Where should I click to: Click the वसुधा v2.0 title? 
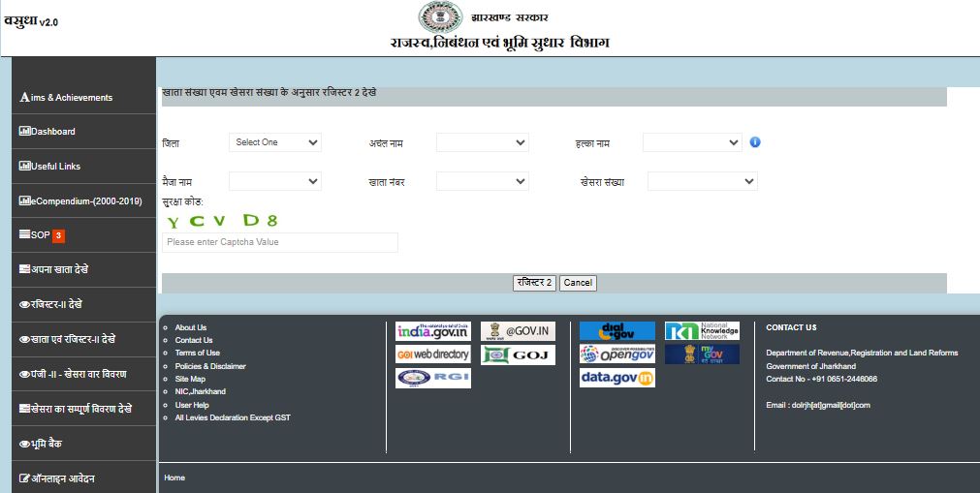[31, 20]
